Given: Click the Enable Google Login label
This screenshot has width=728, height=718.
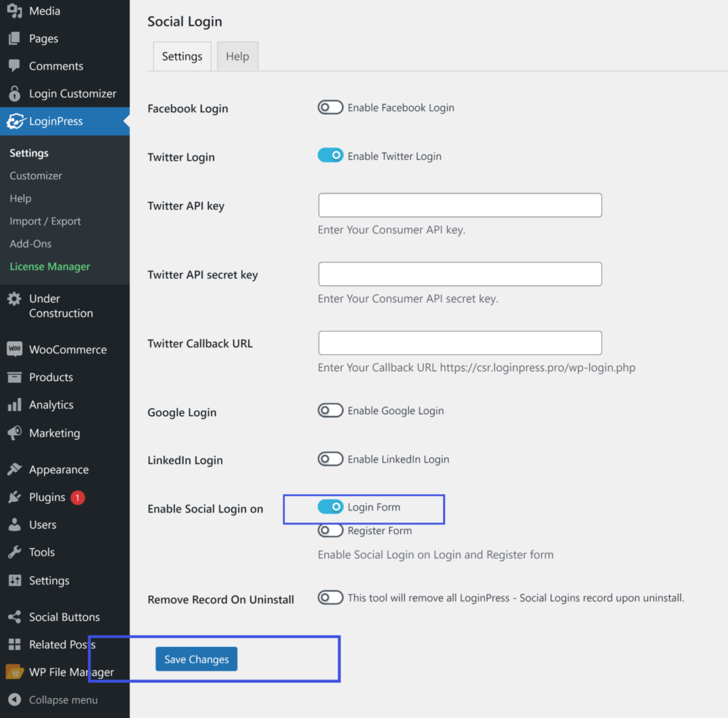Looking at the screenshot, I should [x=395, y=411].
